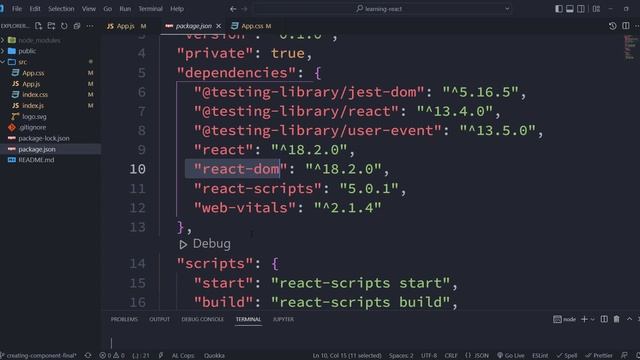Split the terminal pane
The width and height of the screenshot is (640, 360).
(604, 319)
